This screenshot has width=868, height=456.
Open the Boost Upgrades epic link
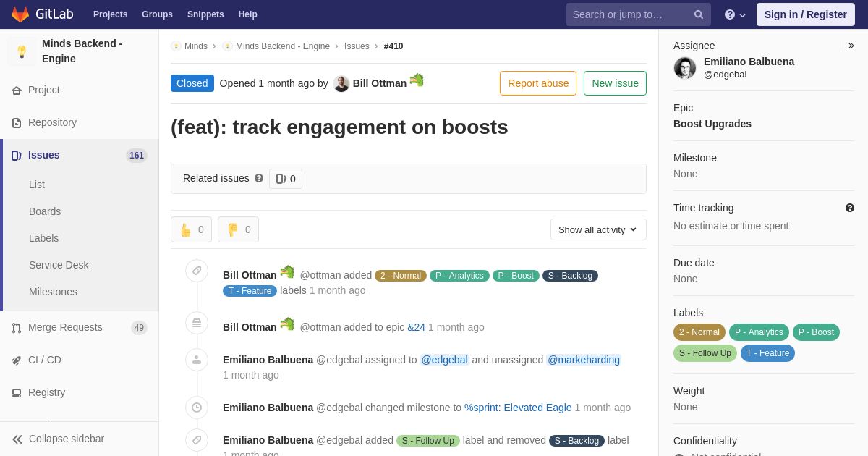coord(712,124)
